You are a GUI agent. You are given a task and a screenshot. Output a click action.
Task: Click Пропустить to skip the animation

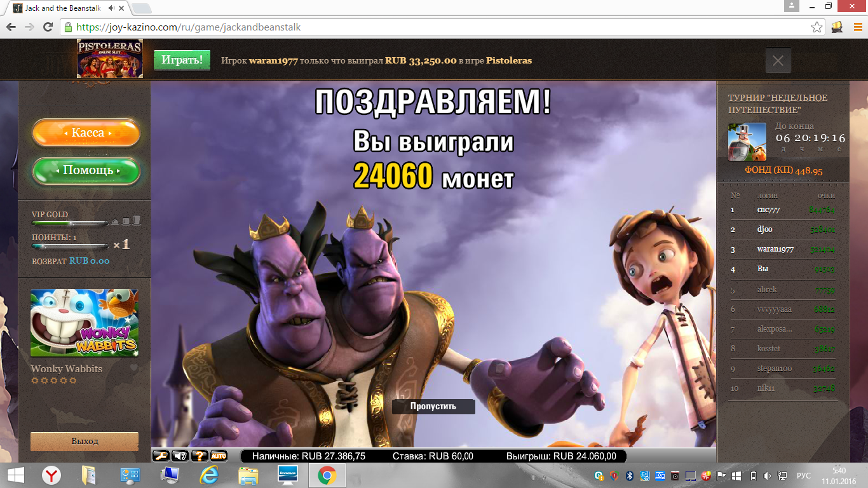433,406
